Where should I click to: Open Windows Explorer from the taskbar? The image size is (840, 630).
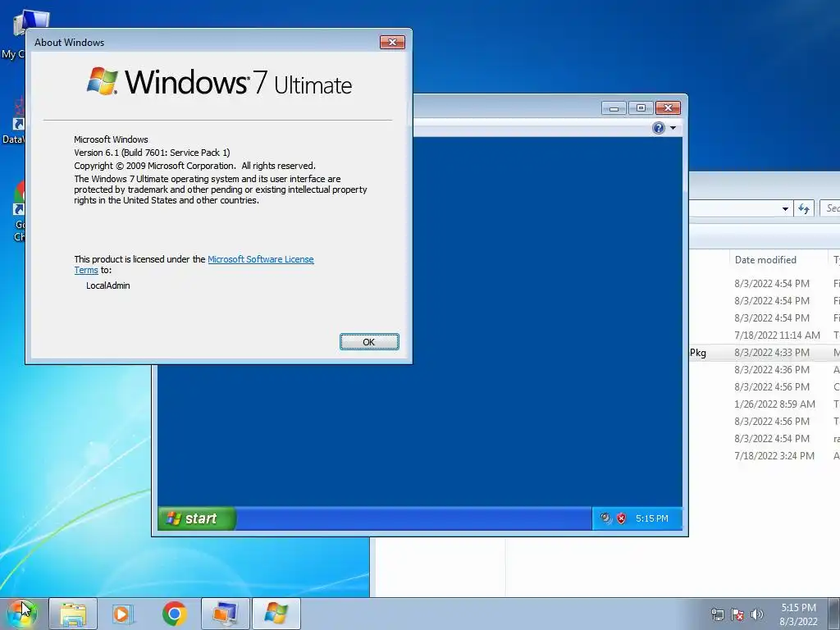click(x=73, y=614)
